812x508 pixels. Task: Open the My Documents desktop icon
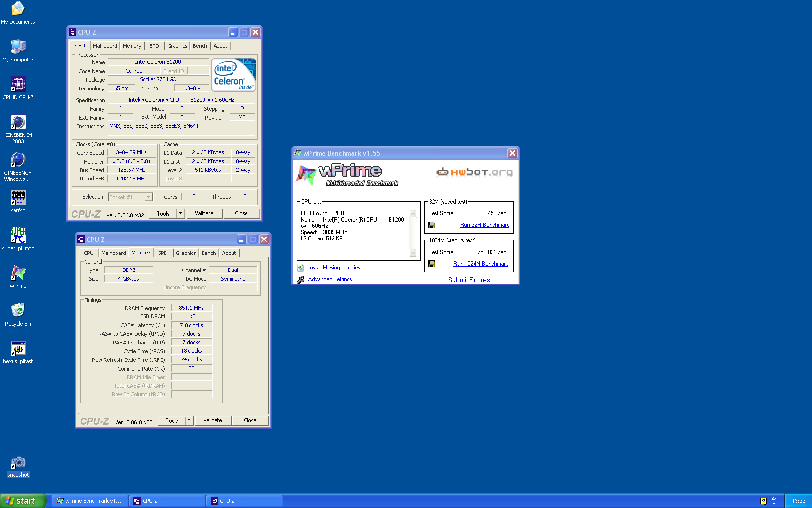pyautogui.click(x=18, y=13)
